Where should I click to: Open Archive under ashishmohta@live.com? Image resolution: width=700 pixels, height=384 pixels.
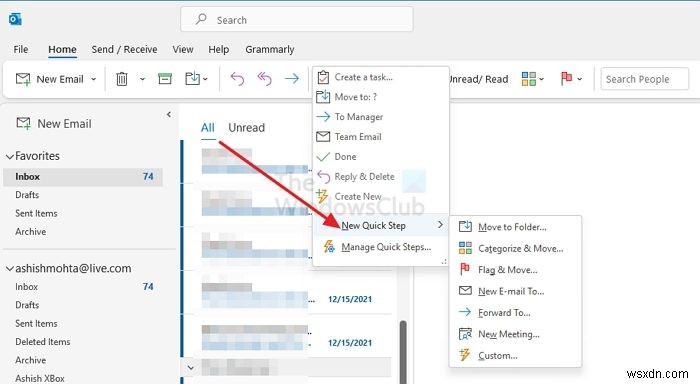30,360
